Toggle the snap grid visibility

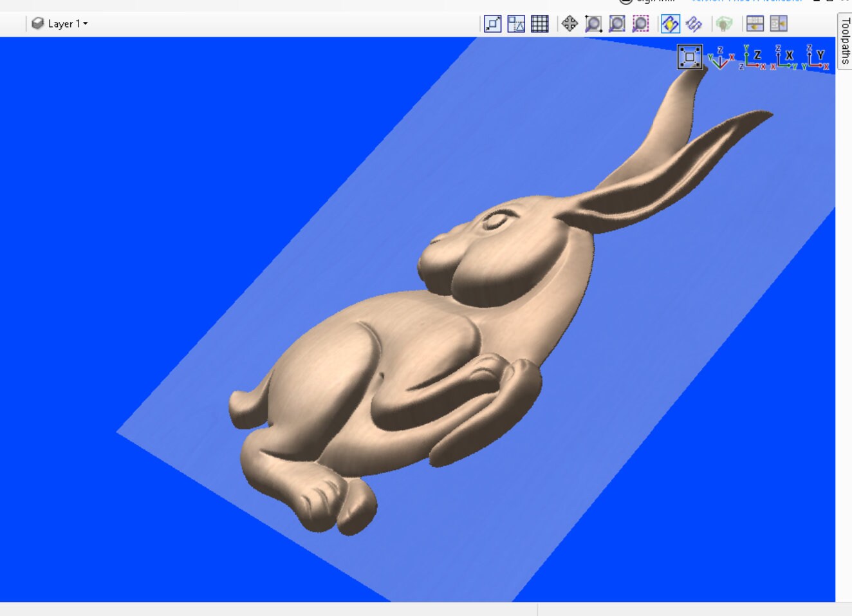click(539, 24)
